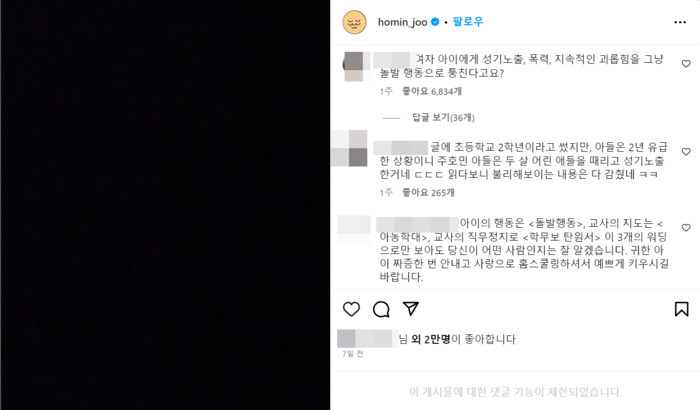Click the black post image area

pos(165,205)
